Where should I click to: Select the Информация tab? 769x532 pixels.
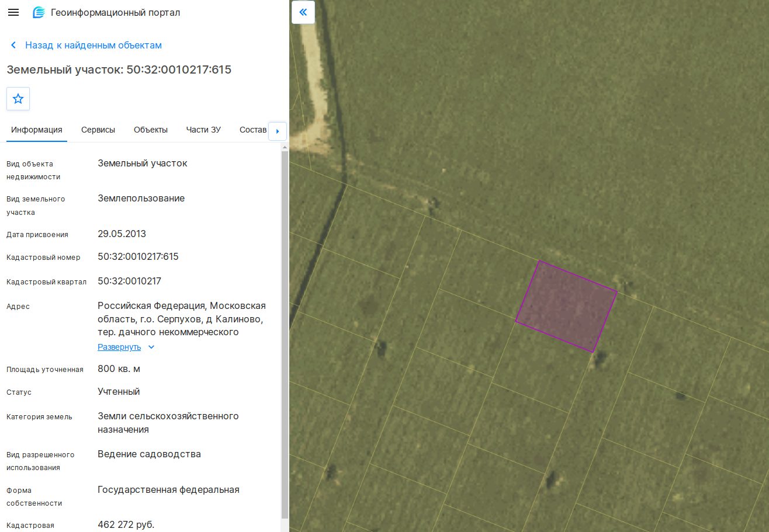point(37,130)
